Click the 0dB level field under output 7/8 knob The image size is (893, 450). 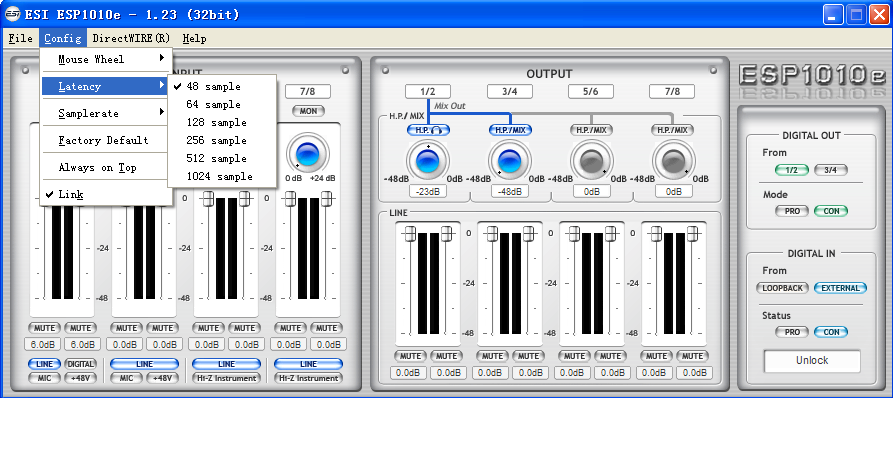coord(674,191)
